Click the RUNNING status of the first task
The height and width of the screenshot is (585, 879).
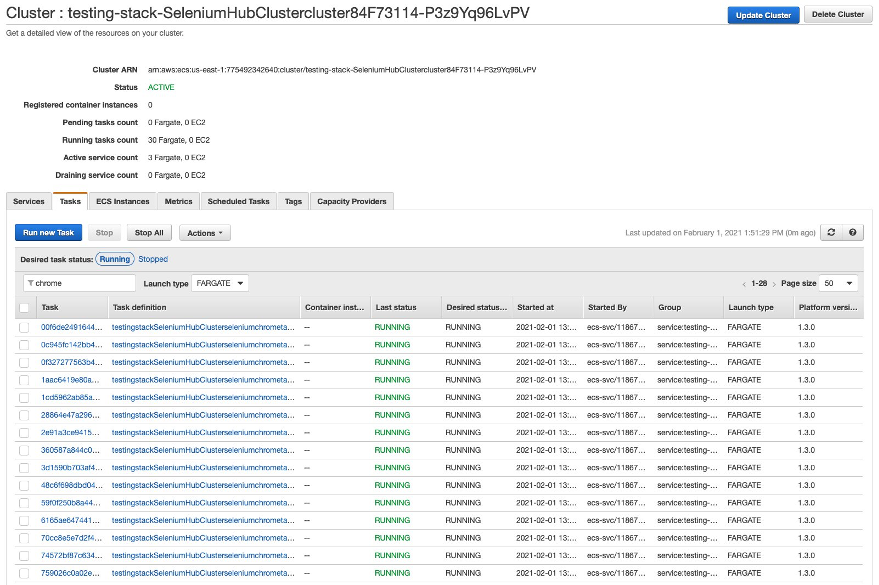(x=391, y=326)
